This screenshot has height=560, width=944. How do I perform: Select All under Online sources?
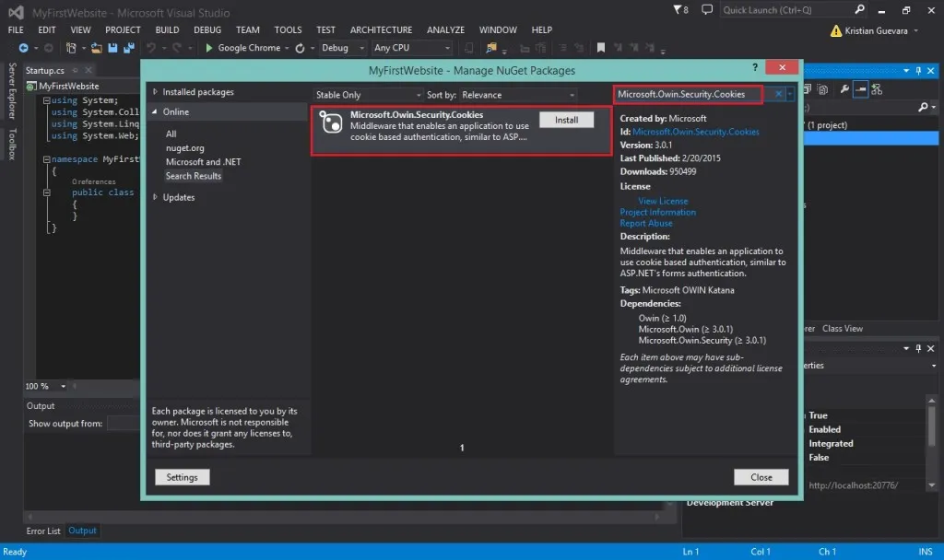pyautogui.click(x=171, y=134)
